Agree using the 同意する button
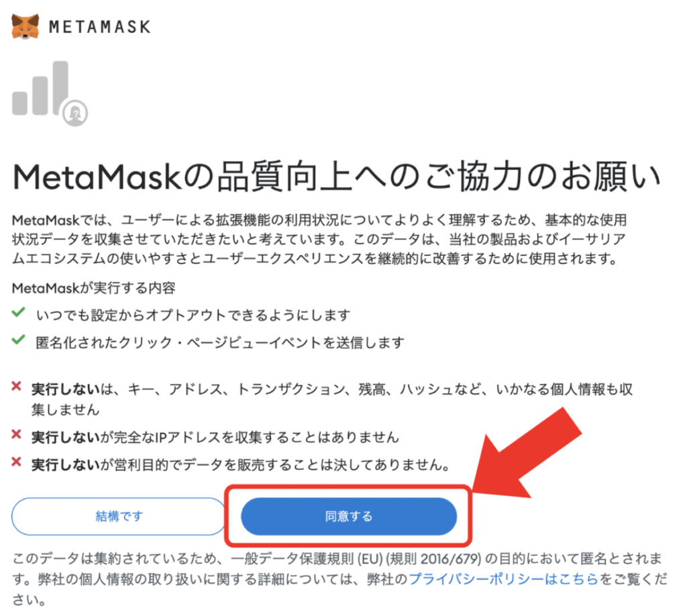The height and width of the screenshot is (616, 687). [x=349, y=516]
